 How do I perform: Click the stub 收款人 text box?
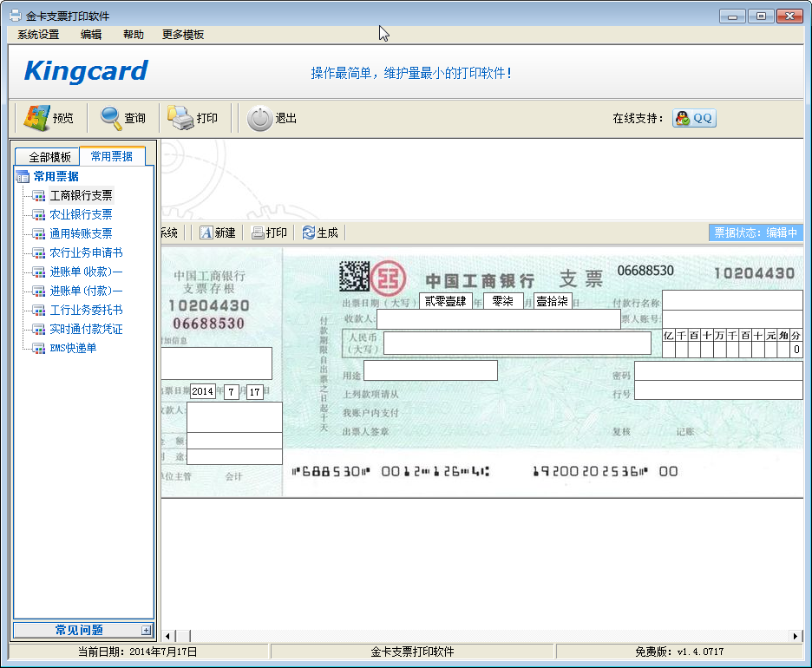coord(234,417)
